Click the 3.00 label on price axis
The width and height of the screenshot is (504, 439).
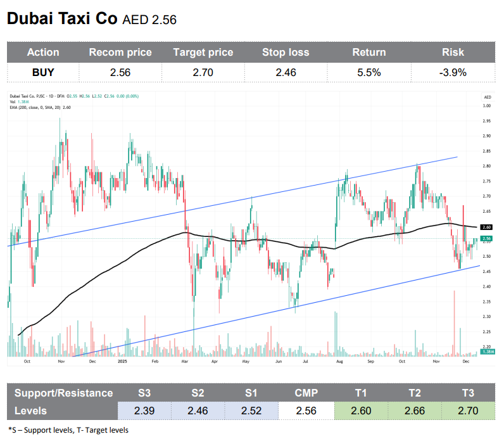click(x=487, y=106)
